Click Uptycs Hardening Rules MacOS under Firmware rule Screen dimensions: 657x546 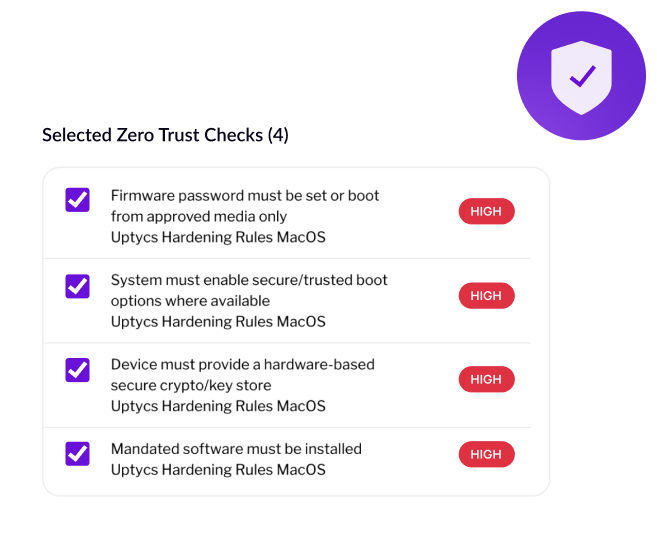218,237
